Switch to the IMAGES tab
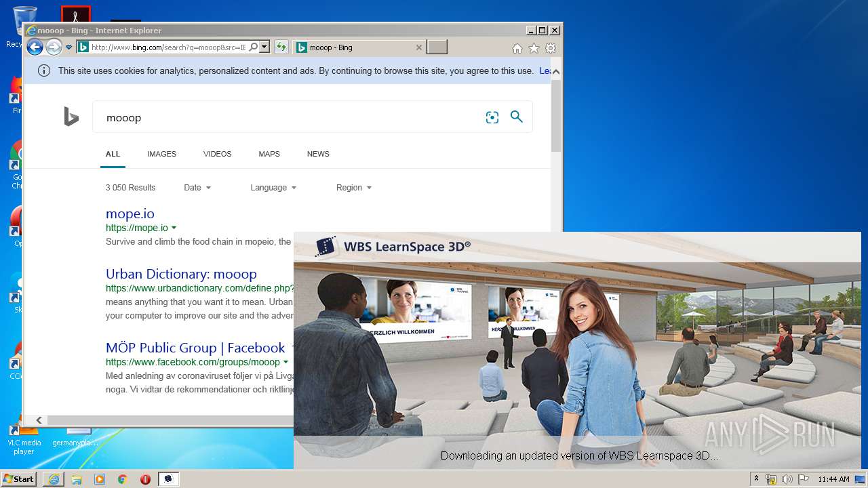This screenshot has width=868, height=488. click(x=161, y=154)
